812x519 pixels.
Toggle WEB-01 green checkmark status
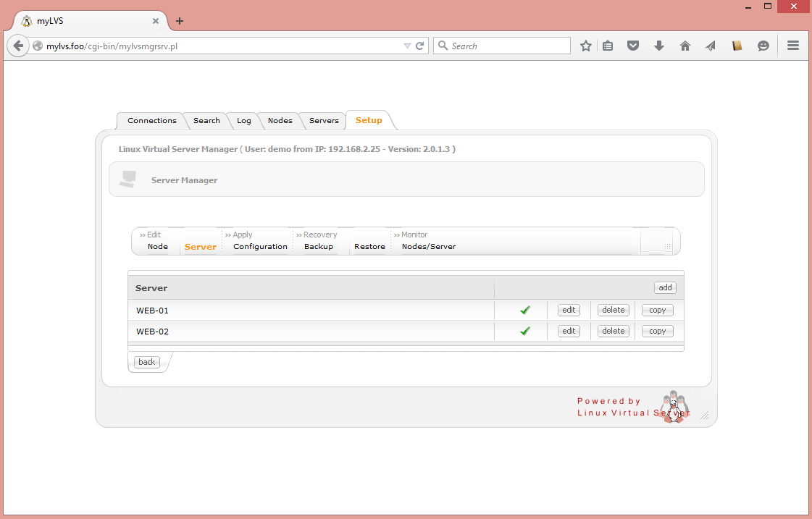coord(525,310)
